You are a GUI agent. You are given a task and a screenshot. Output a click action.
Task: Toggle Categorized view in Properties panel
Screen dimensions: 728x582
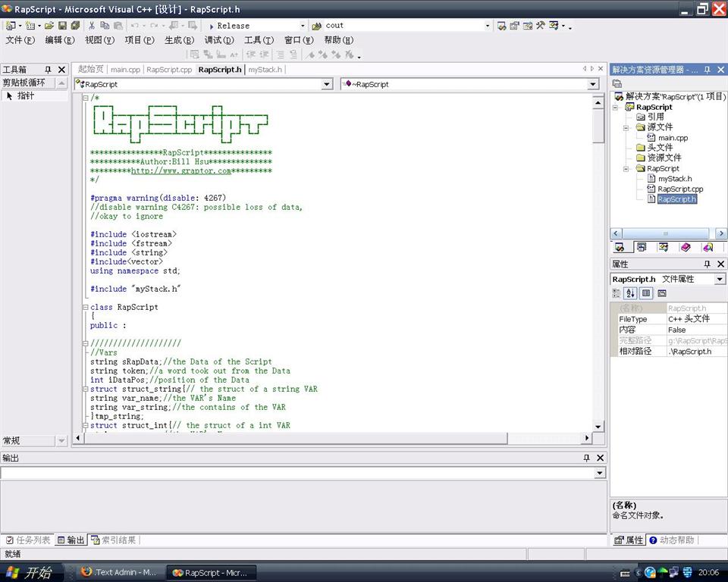pos(616,293)
